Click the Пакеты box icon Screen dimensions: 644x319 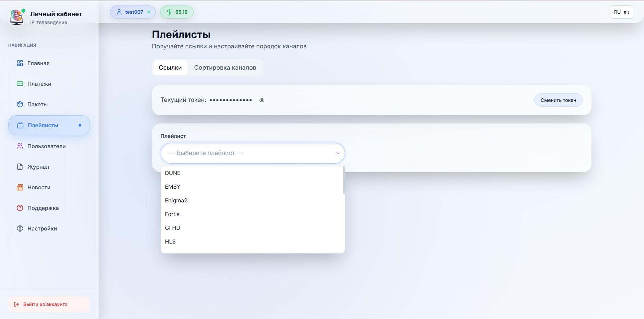tap(20, 104)
